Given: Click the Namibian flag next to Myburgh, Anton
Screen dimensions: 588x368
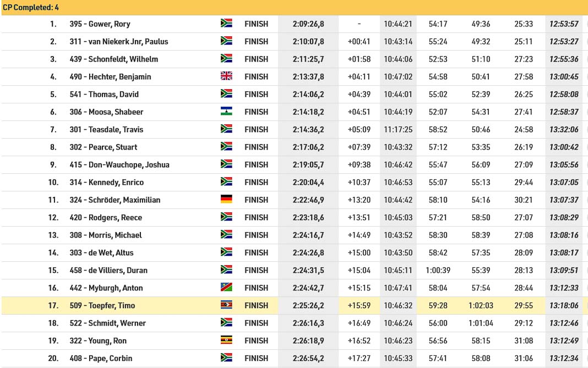Looking at the screenshot, I should [226, 288].
